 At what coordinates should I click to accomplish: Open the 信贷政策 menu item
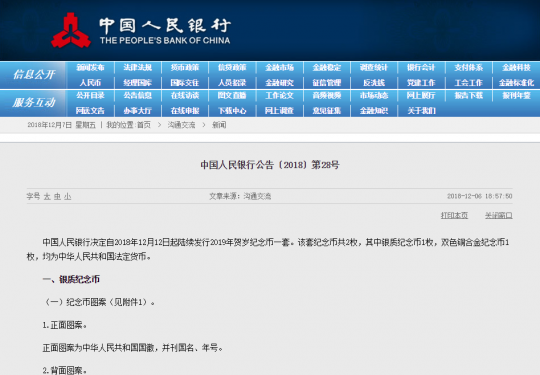pos(232,67)
